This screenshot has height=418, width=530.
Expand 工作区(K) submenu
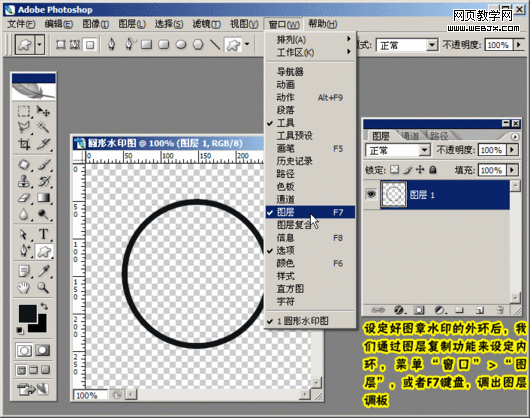tap(310, 52)
